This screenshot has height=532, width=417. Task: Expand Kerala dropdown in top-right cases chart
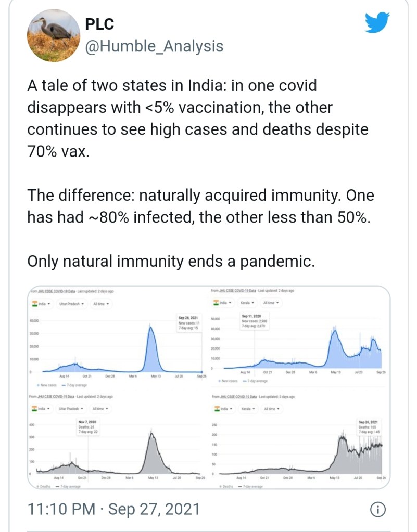(247, 303)
